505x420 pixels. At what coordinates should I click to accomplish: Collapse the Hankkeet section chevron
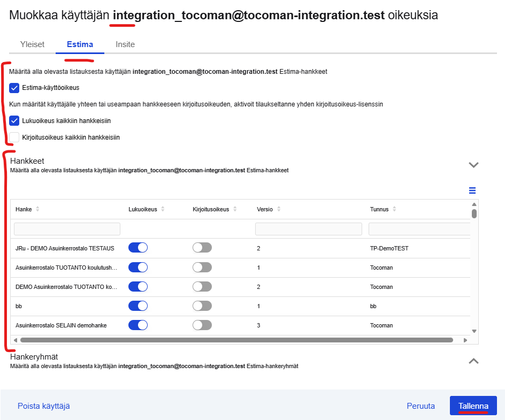(473, 165)
